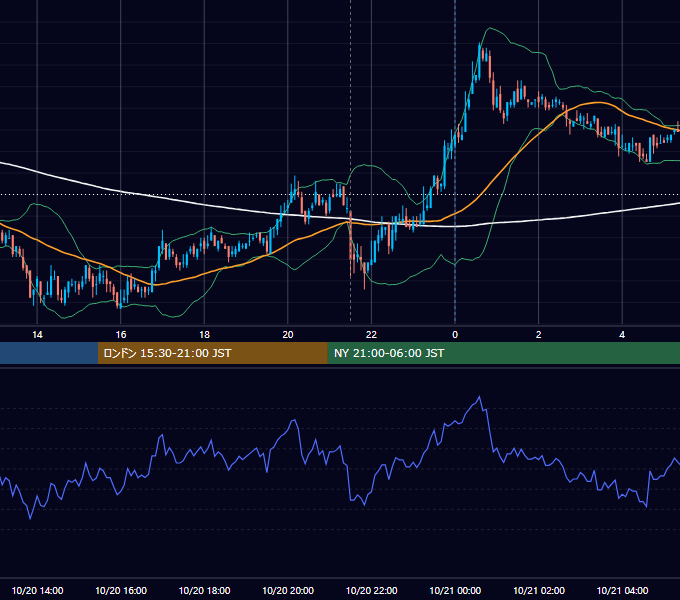The height and width of the screenshot is (600, 680).
Task: Click the 20 hour label on price chart
Action: click(288, 334)
